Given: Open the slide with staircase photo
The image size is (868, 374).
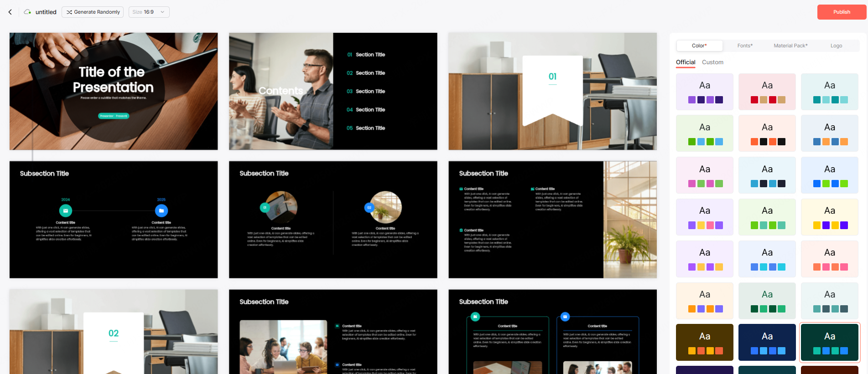Looking at the screenshot, I should [x=552, y=220].
